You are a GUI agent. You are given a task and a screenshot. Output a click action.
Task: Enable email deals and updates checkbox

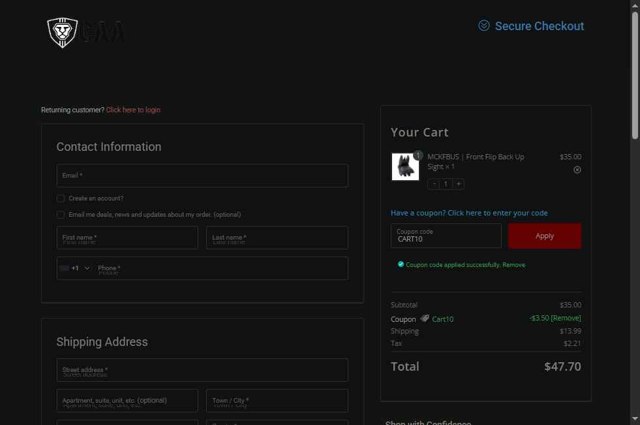tap(60, 215)
